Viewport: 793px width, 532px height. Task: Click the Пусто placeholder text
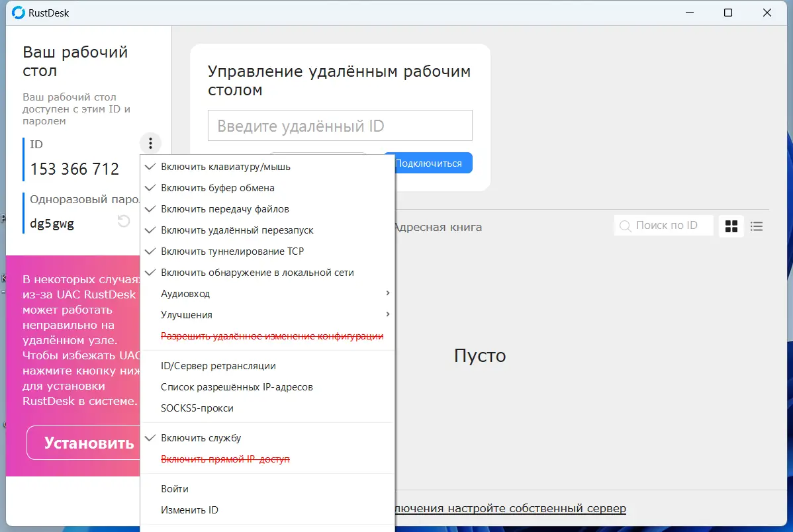coord(480,355)
